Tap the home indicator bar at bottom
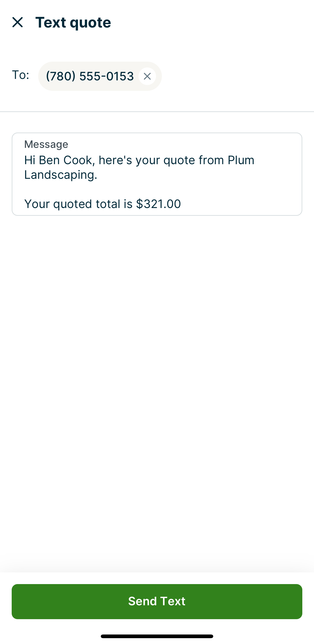This screenshot has width=314, height=644. 157,636
